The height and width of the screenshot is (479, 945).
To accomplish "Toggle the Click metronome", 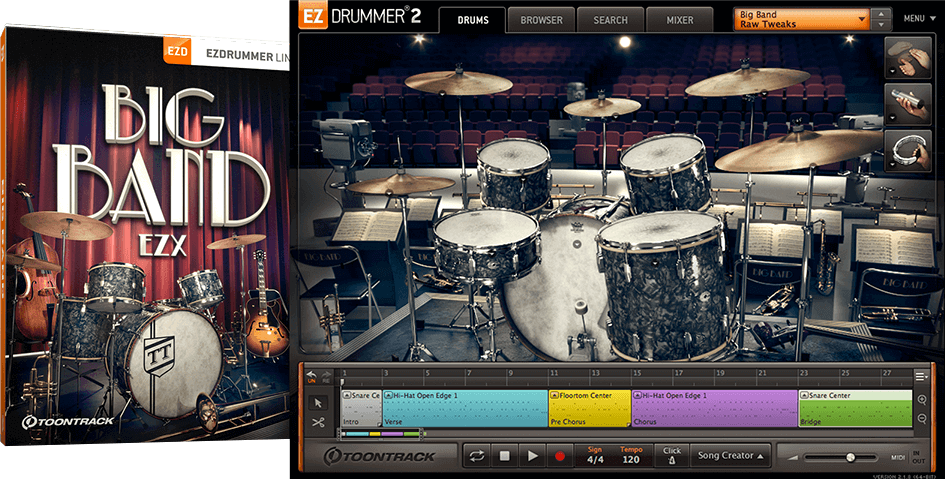I will click(x=672, y=456).
